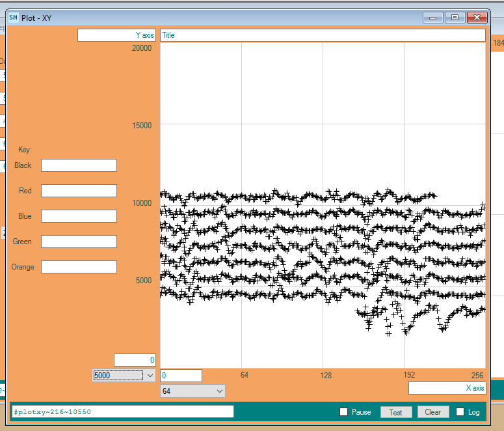
Task: Enable the Pause checkbox
Action: point(344,412)
